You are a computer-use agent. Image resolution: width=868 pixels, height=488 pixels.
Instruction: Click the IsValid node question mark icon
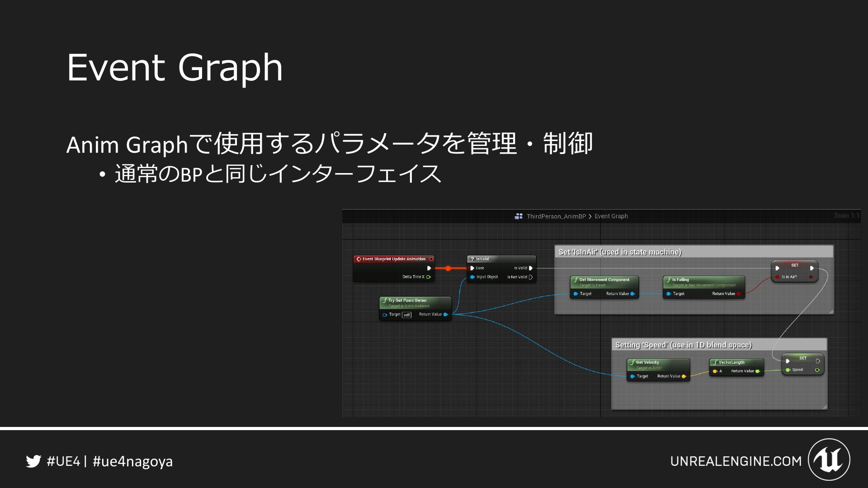(472, 259)
